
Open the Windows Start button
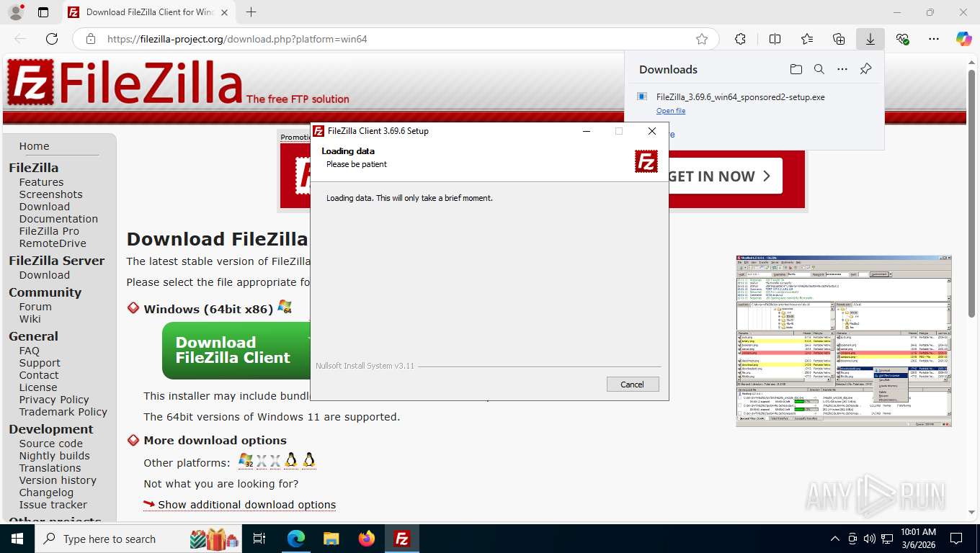[17, 539]
